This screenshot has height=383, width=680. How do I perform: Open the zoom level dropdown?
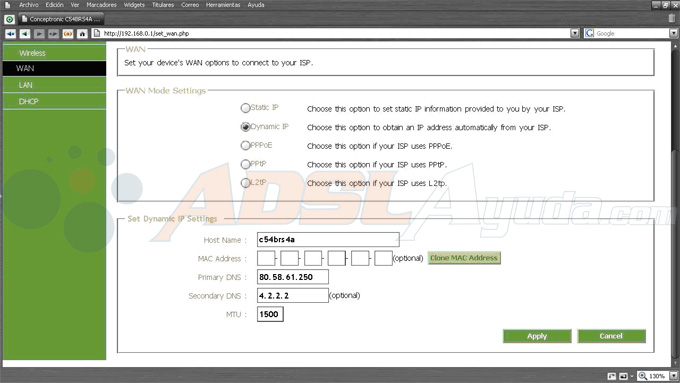click(674, 376)
